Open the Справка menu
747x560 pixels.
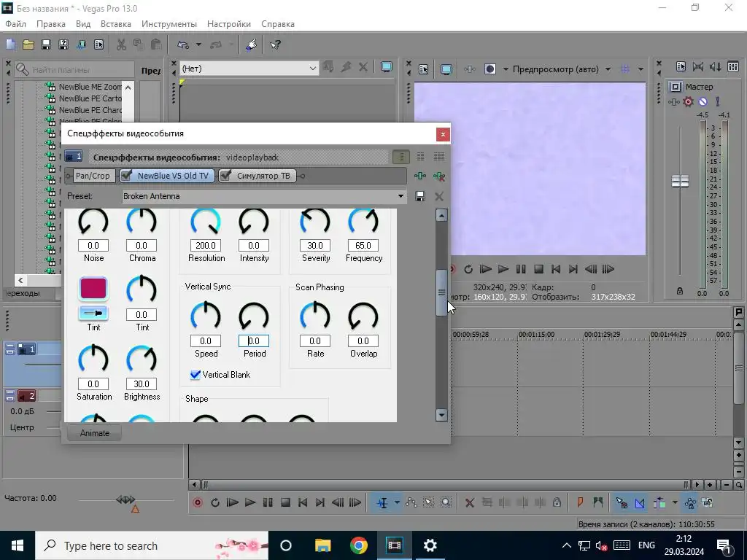pyautogui.click(x=278, y=24)
